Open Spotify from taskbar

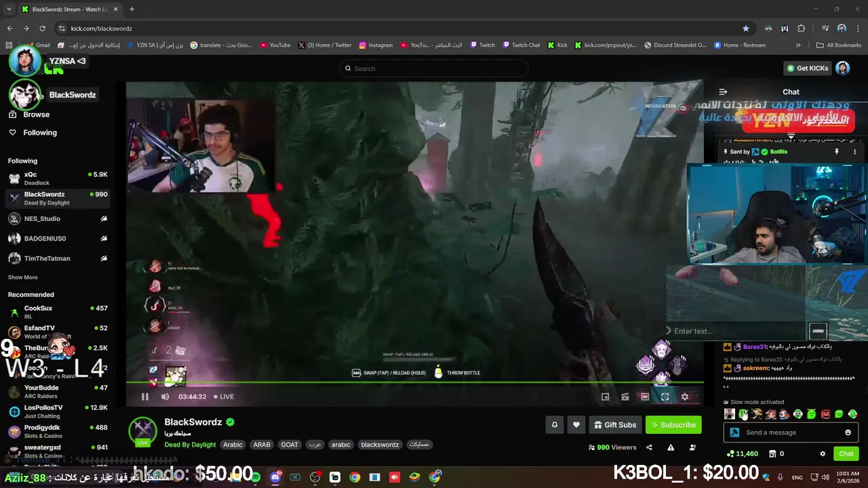coord(255,477)
